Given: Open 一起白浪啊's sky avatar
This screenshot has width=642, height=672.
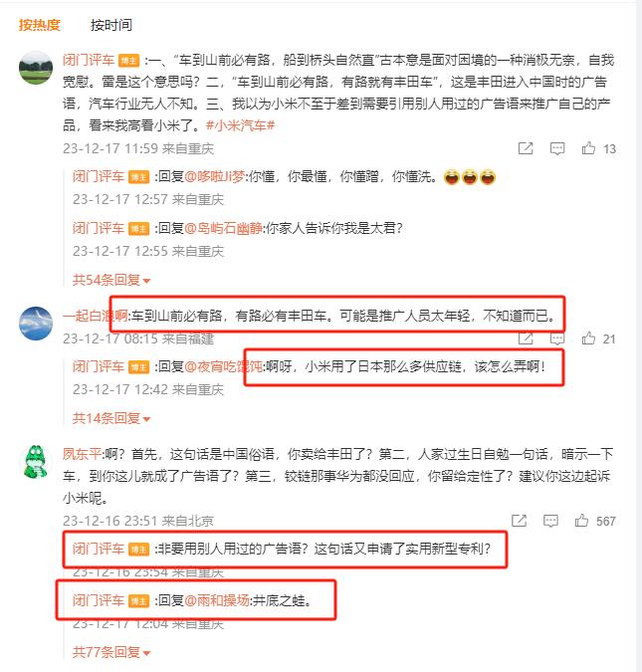Looking at the screenshot, I should point(36,324).
